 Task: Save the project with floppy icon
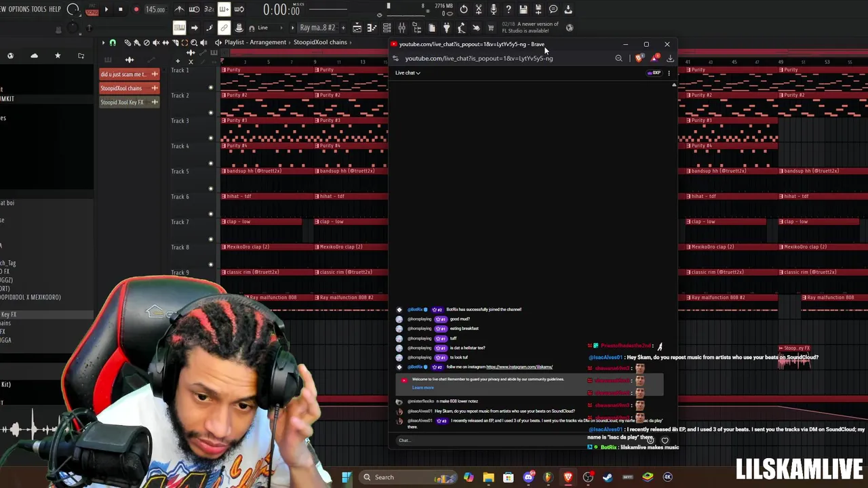[x=524, y=9]
